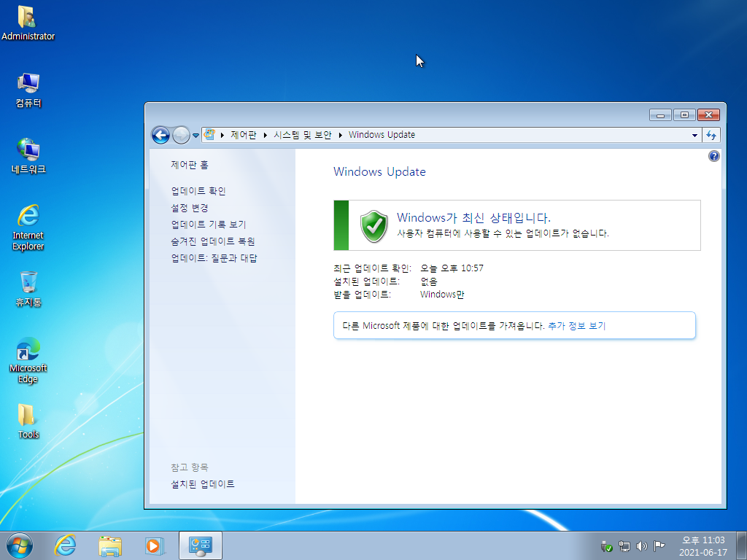Image resolution: width=747 pixels, height=560 pixels.
Task: Click the Show desktop strip
Action: pyautogui.click(x=743, y=545)
